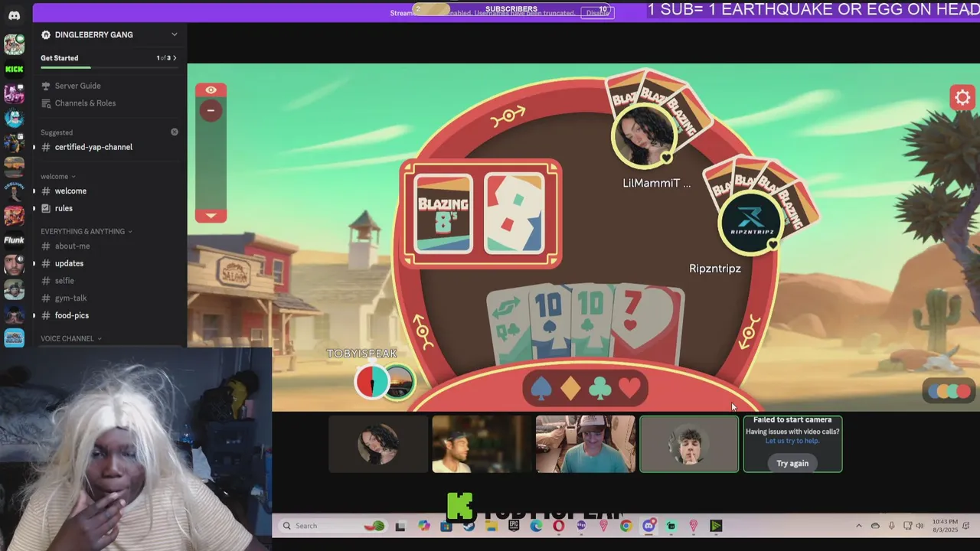Open the KICK server icon
Image resolution: width=980 pixels, height=551 pixels.
[14, 69]
